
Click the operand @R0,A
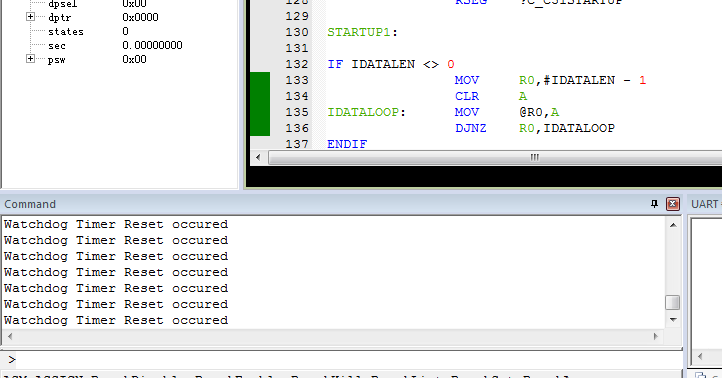tap(539, 112)
